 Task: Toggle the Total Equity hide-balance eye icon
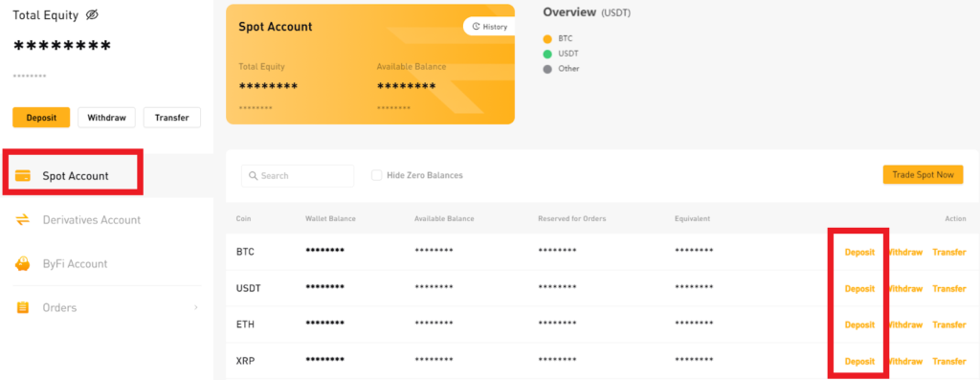point(92,15)
